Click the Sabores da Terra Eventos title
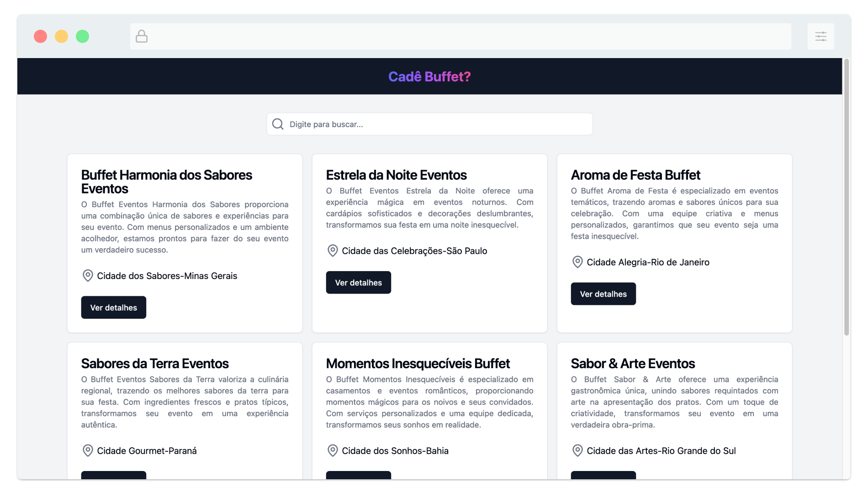Viewport: 868px width, 503px height. [x=155, y=364]
